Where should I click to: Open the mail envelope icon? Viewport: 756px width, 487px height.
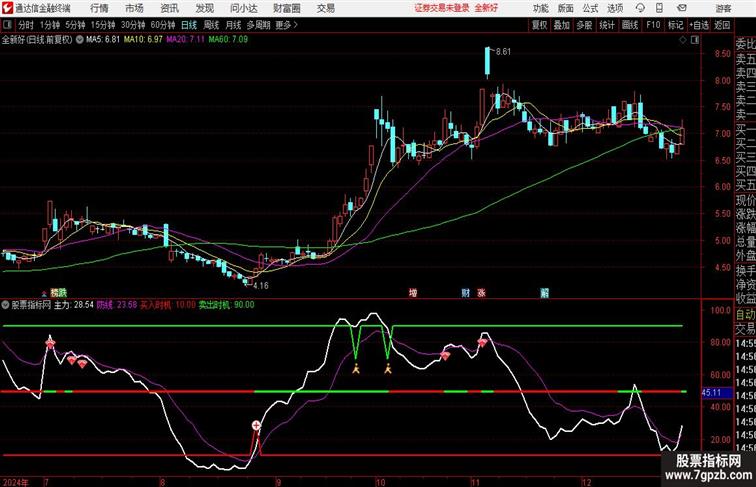coord(682,8)
